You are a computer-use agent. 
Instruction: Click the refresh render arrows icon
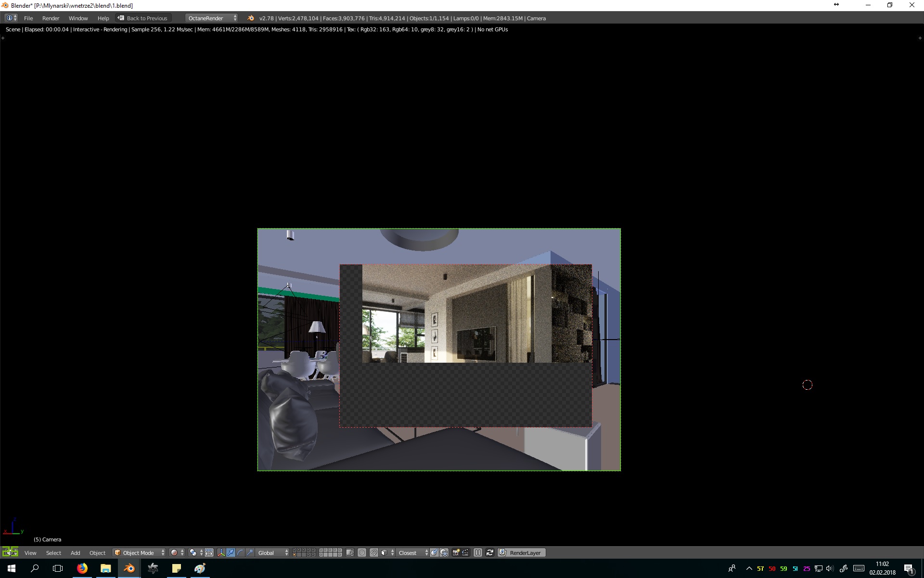point(489,552)
